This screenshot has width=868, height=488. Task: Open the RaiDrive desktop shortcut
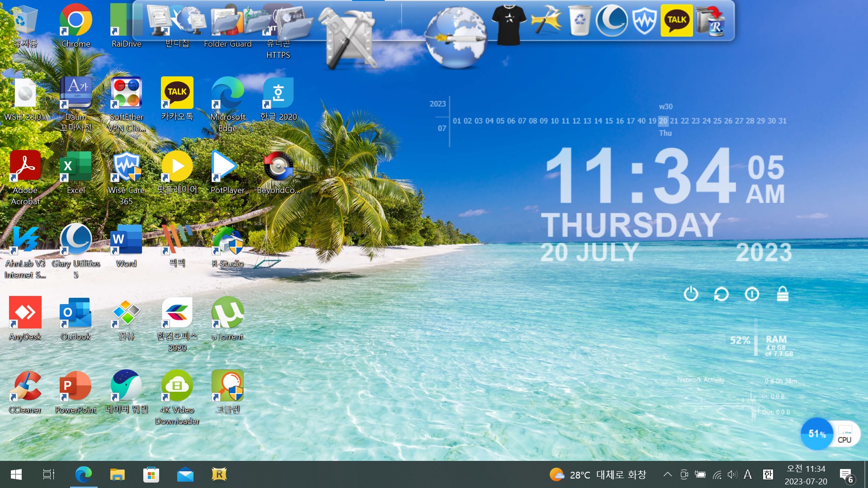(126, 20)
